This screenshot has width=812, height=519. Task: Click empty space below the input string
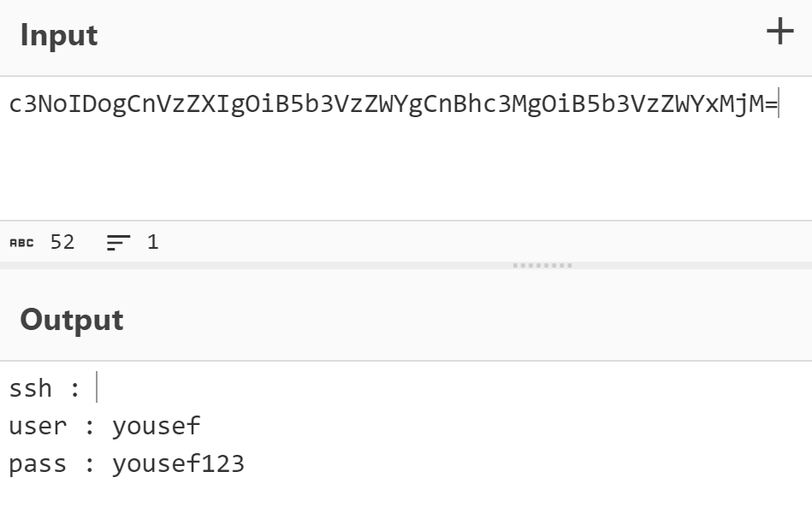click(x=394, y=171)
